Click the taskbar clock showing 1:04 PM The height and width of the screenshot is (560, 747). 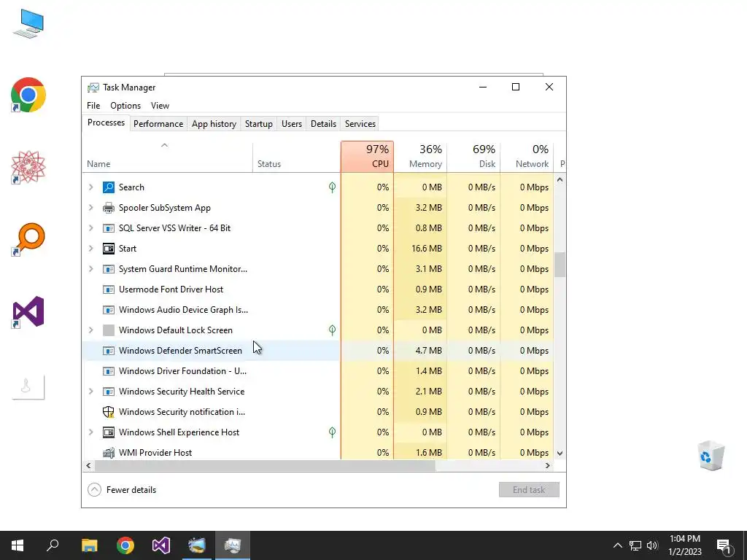pyautogui.click(x=684, y=545)
